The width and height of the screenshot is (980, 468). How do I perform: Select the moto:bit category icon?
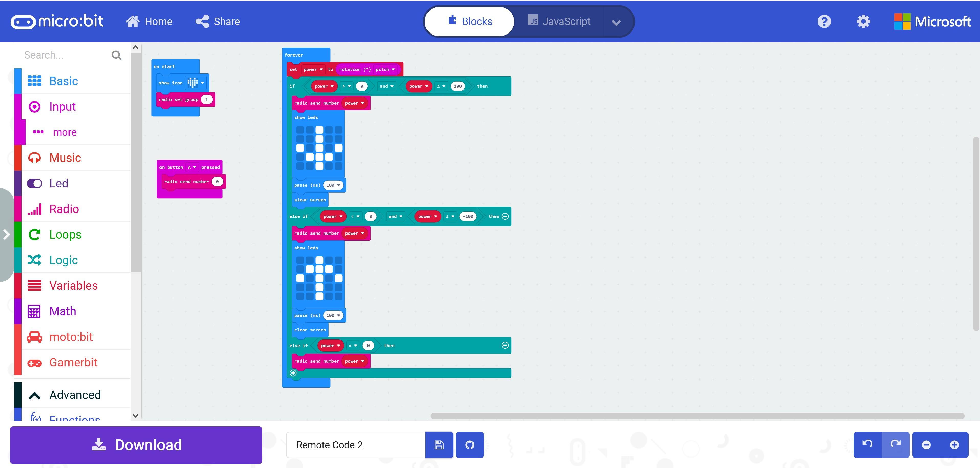tap(34, 336)
